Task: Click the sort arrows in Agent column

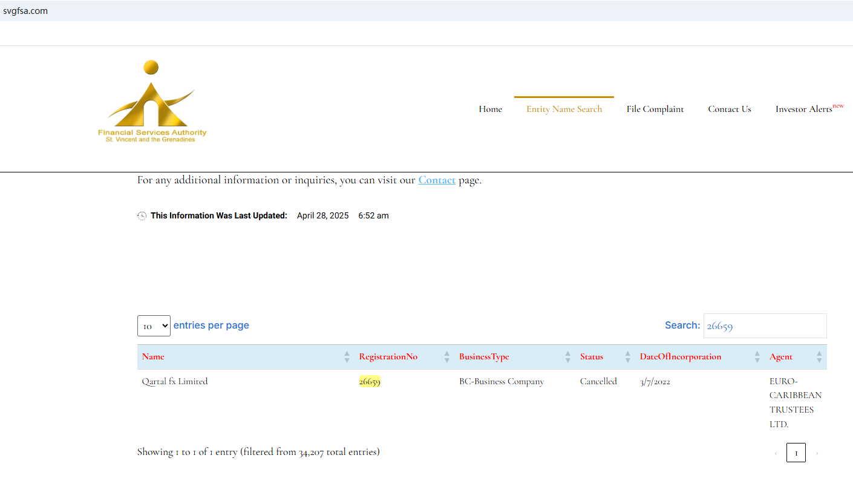Action: pos(819,357)
